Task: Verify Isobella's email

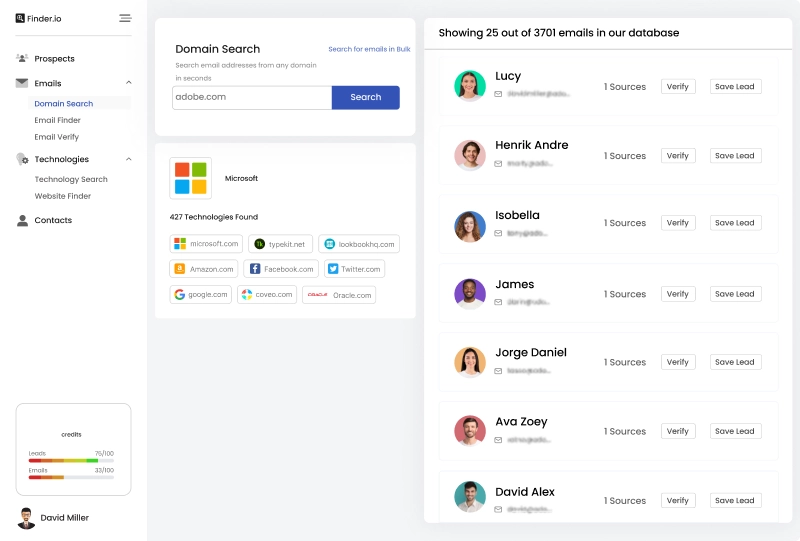Action: tap(678, 223)
